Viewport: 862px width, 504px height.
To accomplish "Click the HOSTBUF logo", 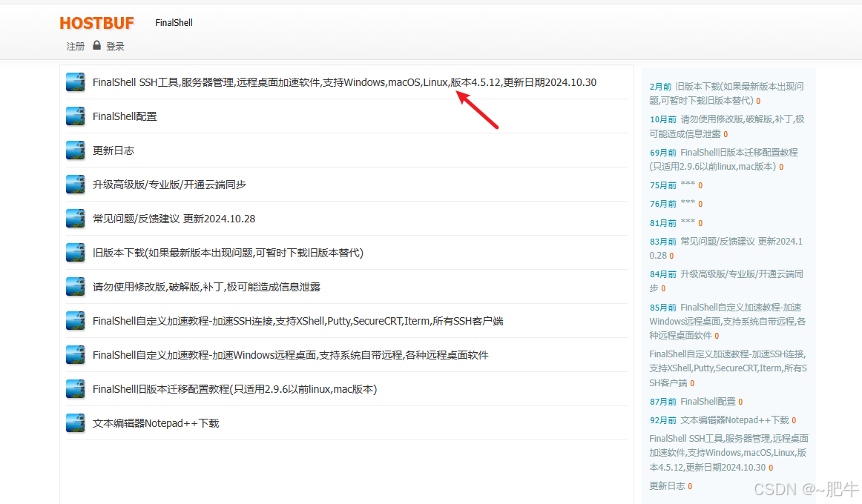I will (96, 23).
